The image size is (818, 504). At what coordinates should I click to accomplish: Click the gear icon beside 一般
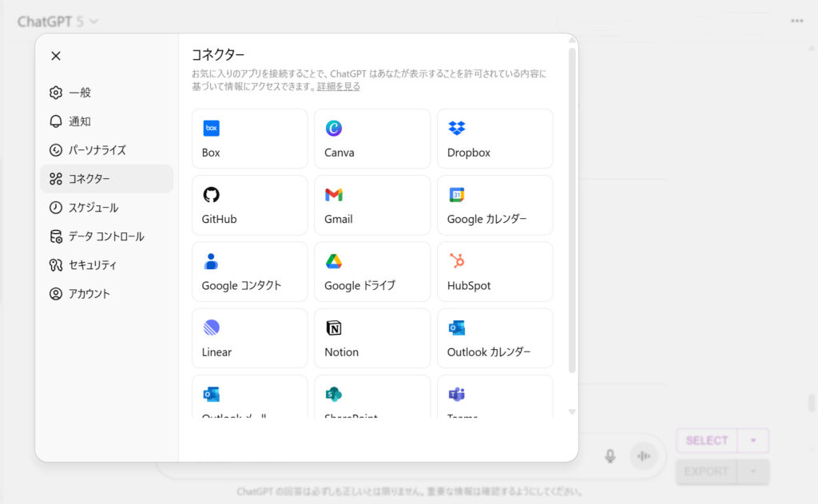point(56,93)
